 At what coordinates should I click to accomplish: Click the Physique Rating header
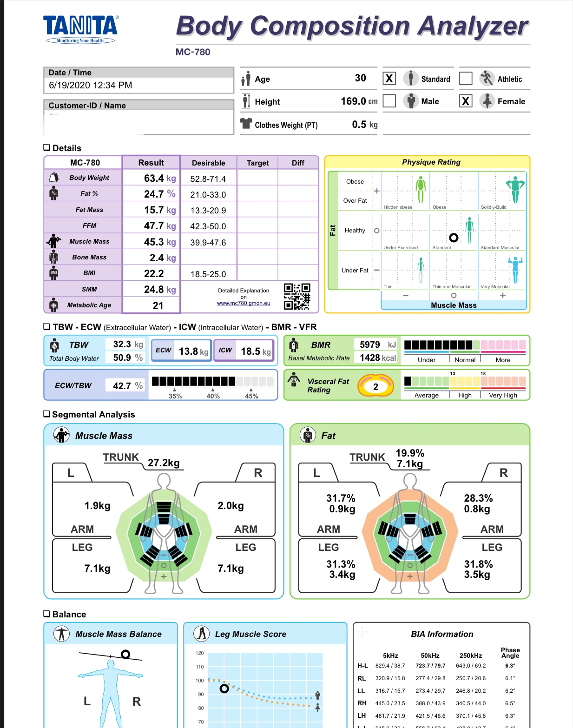click(431, 162)
